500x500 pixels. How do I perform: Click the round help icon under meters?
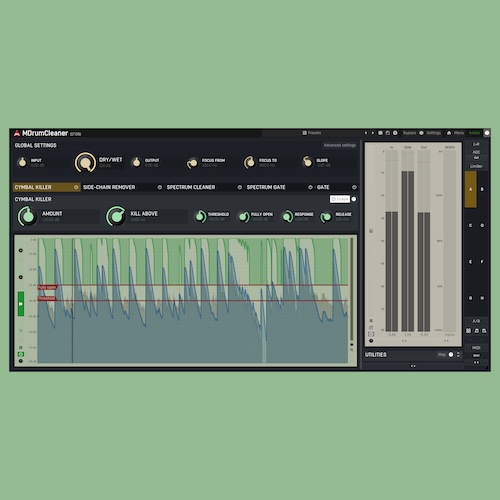point(371,341)
